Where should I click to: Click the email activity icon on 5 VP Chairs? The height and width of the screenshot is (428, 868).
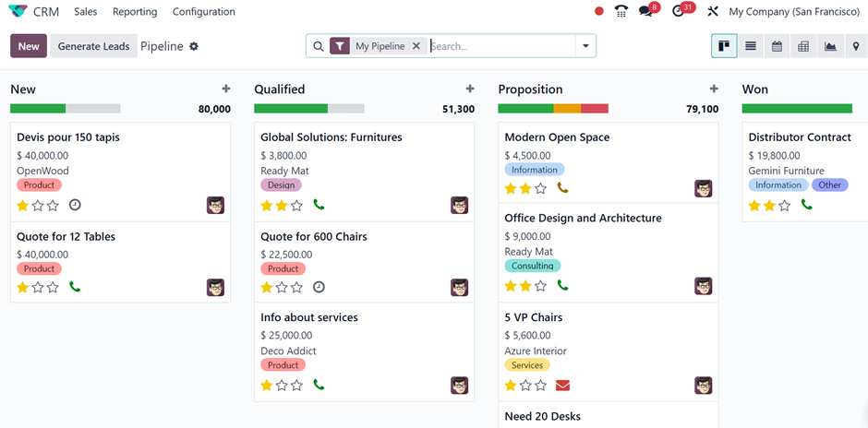[562, 386]
